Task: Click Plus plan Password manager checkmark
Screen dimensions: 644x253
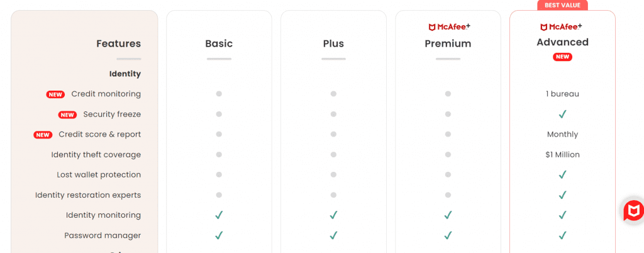Action: pos(333,235)
